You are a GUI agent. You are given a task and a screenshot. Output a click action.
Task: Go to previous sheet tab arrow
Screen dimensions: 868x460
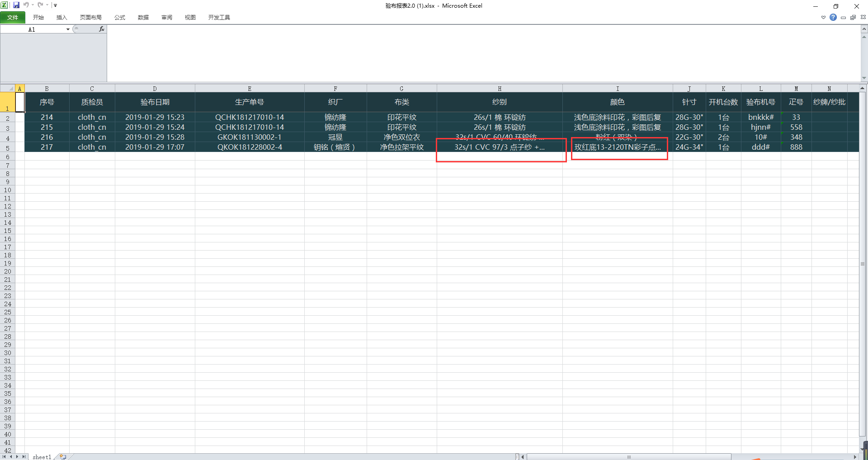tap(11, 457)
